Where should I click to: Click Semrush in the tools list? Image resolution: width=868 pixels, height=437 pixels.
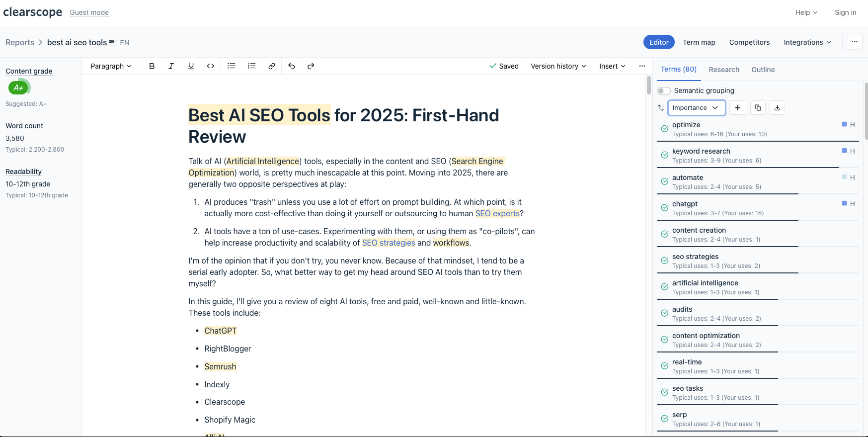coord(220,366)
